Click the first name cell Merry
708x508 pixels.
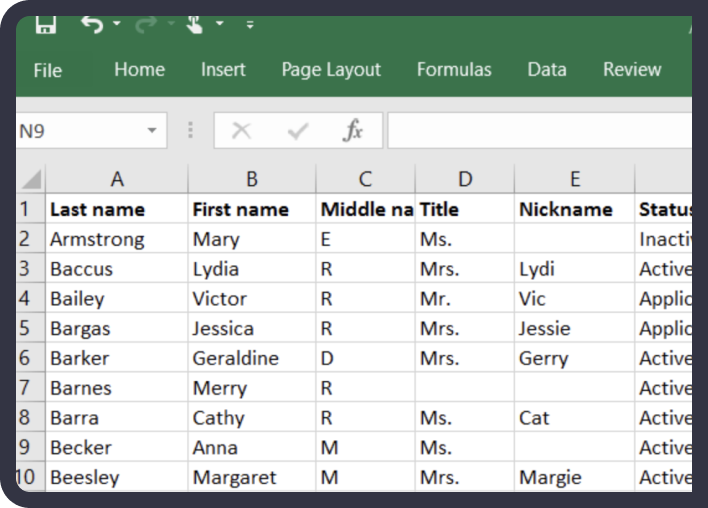252,388
